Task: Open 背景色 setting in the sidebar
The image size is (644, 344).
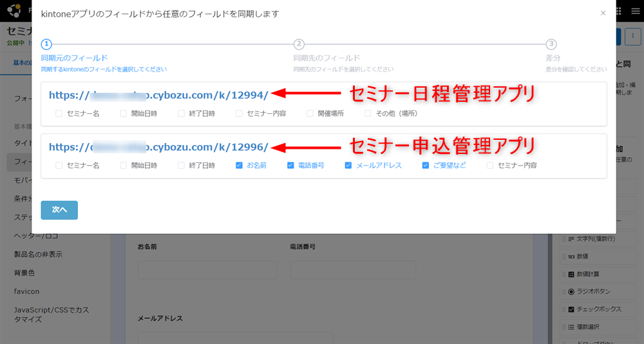Action: click(24, 273)
